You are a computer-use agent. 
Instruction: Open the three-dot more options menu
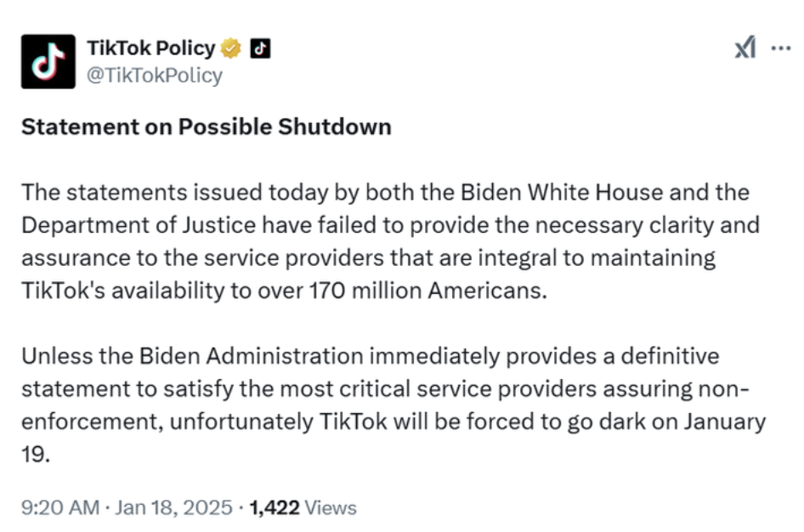pyautogui.click(x=780, y=48)
